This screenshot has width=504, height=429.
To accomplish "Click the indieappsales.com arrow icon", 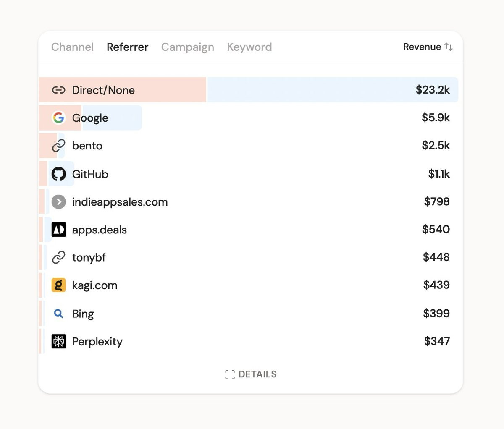I will point(58,202).
